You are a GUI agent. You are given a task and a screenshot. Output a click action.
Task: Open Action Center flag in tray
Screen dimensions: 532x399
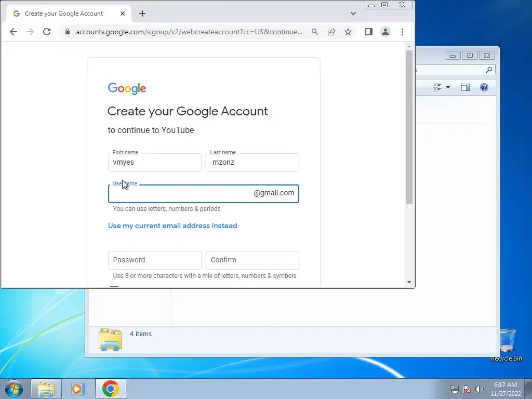click(467, 389)
